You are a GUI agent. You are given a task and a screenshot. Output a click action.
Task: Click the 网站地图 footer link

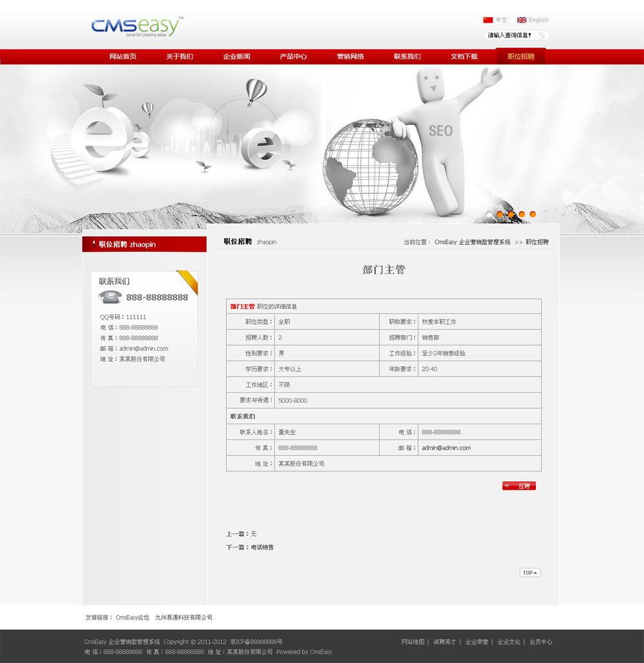[x=413, y=642]
